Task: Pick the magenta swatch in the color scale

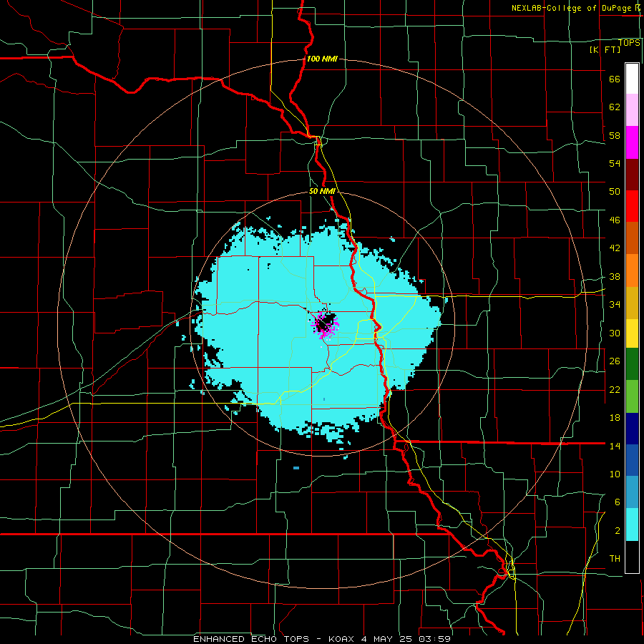Action: coord(632,142)
